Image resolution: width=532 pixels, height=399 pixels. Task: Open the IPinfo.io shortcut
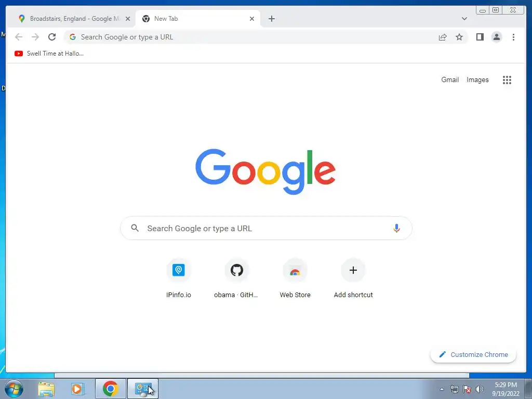pyautogui.click(x=179, y=278)
